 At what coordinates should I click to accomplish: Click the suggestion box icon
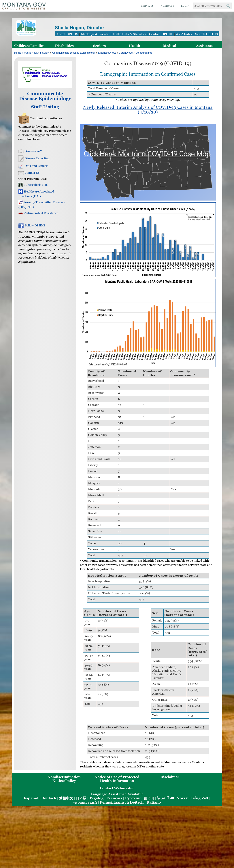(x=24, y=119)
